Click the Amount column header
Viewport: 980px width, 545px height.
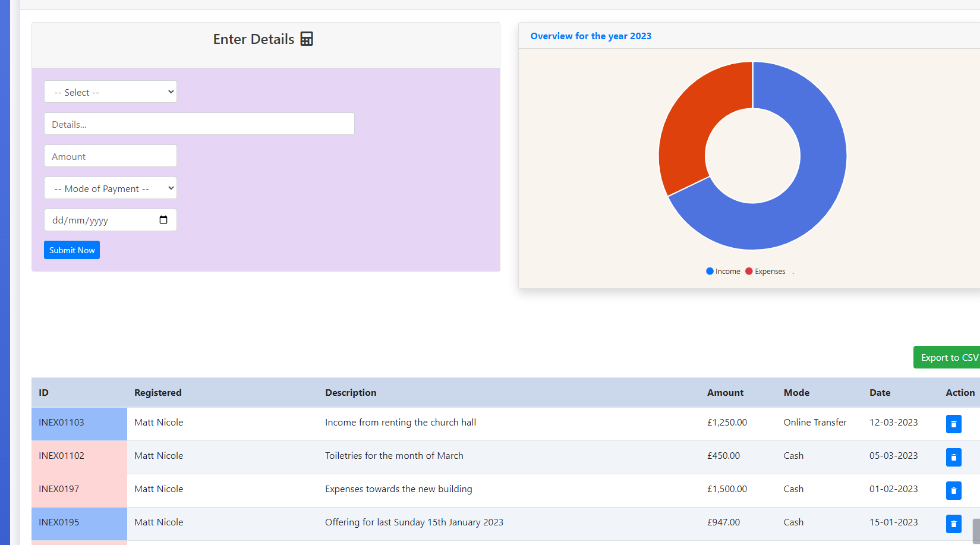pyautogui.click(x=725, y=393)
